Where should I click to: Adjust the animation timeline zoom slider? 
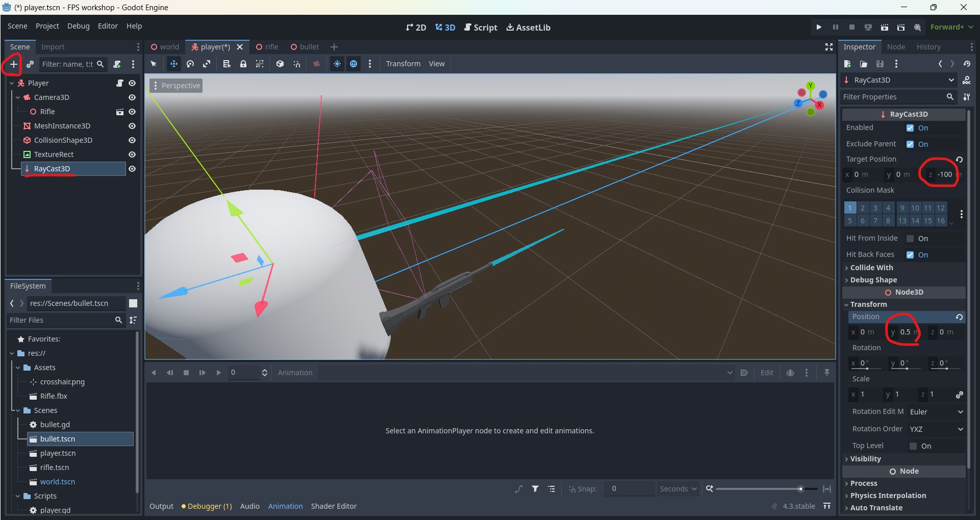click(800, 489)
